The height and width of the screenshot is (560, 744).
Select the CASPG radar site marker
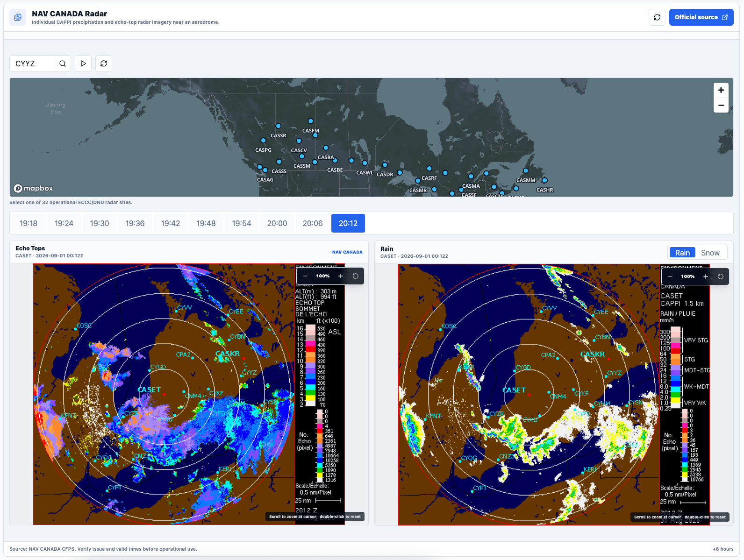tap(263, 141)
